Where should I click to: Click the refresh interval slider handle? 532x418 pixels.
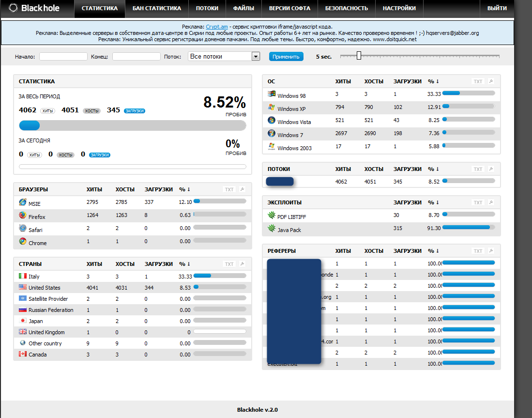point(359,56)
